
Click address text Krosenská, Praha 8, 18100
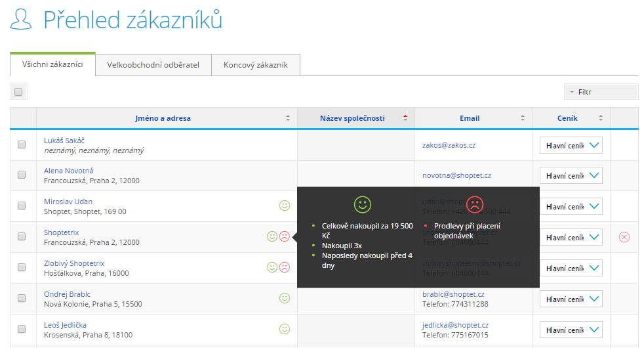89,335
